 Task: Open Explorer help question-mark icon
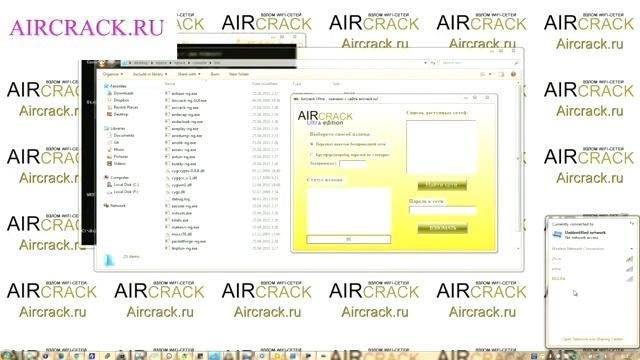click(513, 74)
